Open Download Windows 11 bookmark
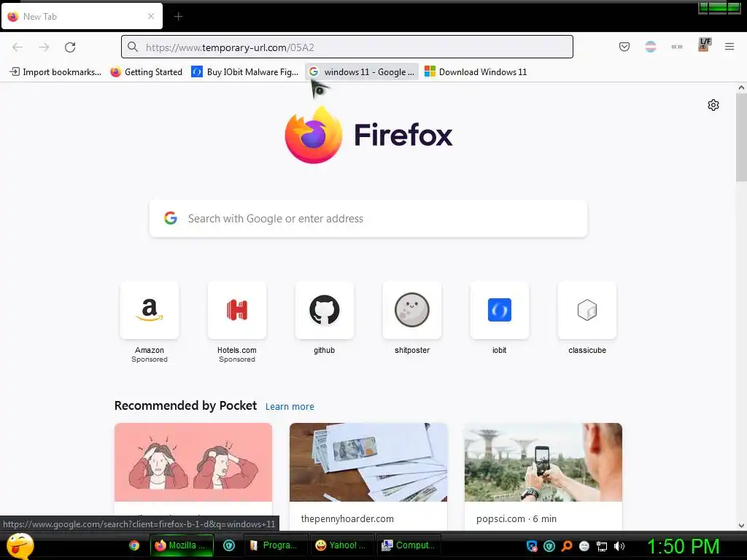747x560 pixels. pyautogui.click(x=476, y=72)
